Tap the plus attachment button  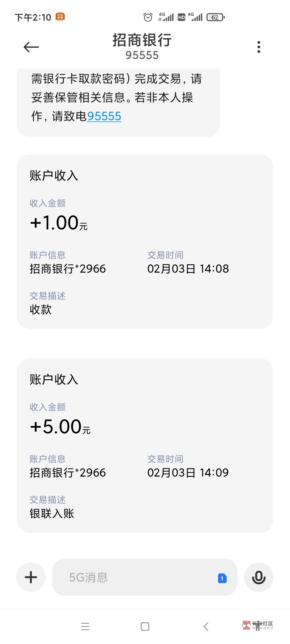click(x=31, y=577)
